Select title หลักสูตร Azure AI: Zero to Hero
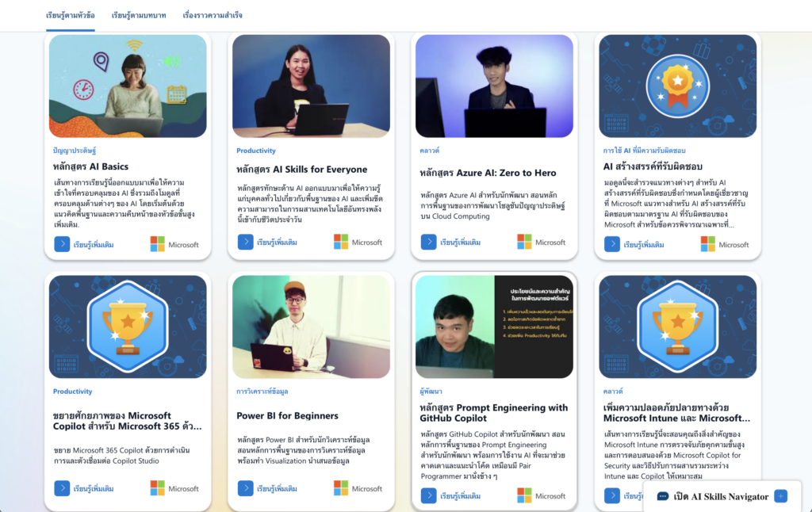Screen dimensions: 812x512 (488, 173)
